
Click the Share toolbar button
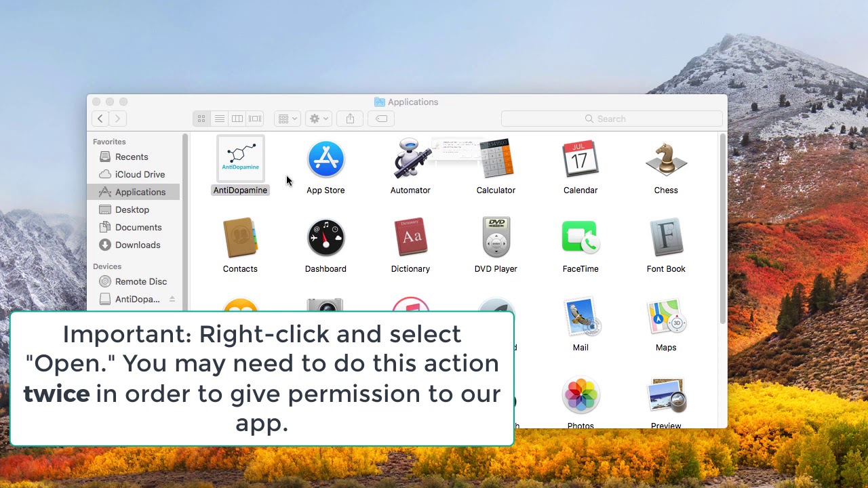point(350,119)
